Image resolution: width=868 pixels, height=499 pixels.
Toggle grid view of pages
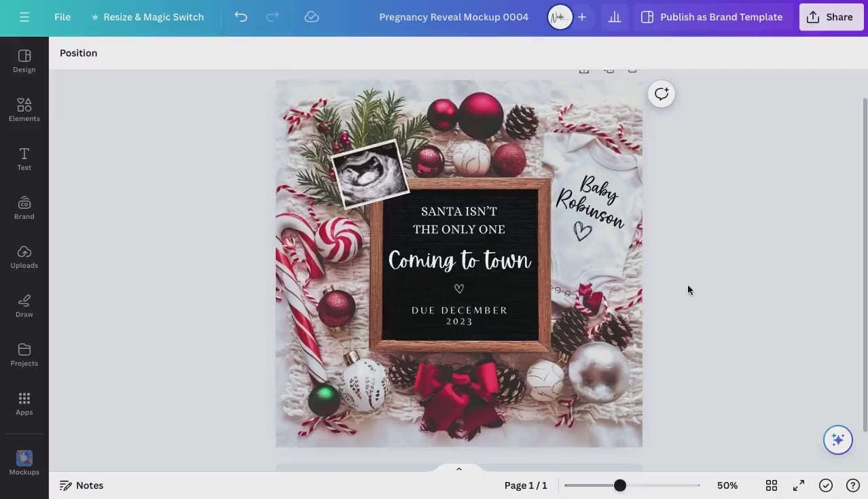tap(772, 485)
